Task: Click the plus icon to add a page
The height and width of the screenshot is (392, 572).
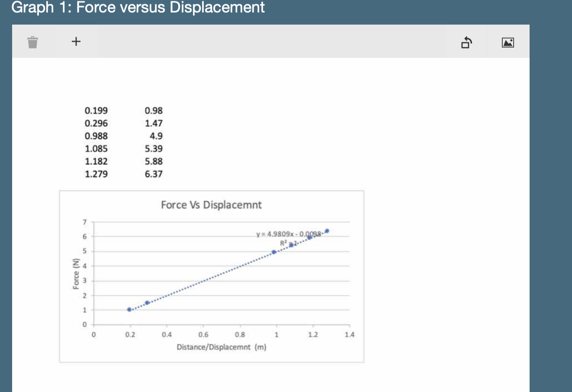Action: (76, 41)
